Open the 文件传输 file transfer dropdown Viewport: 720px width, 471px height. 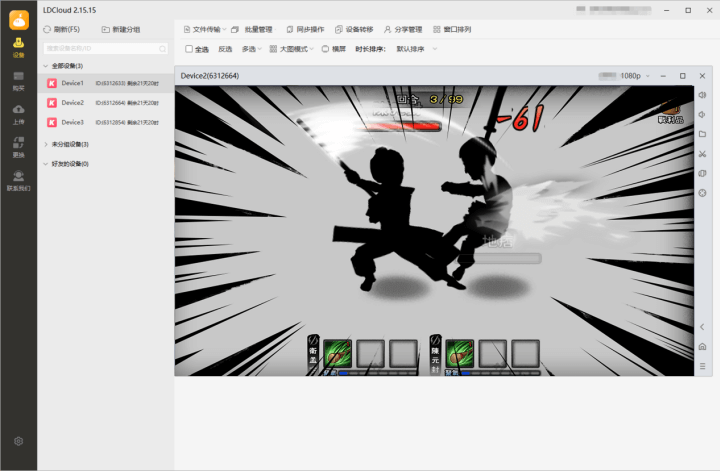(x=205, y=29)
